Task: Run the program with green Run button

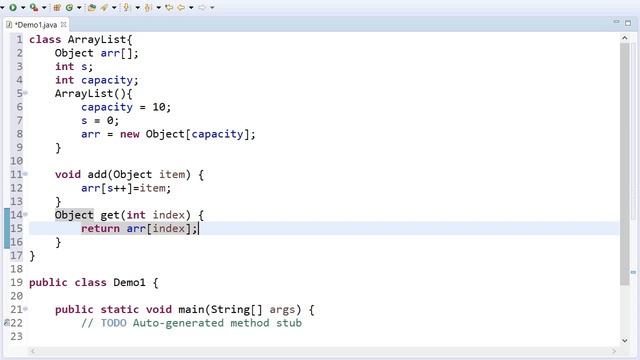Action: click(x=13, y=7)
